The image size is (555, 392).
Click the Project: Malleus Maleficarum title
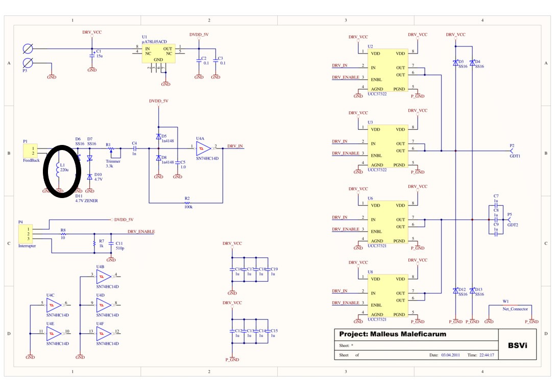(x=393, y=334)
